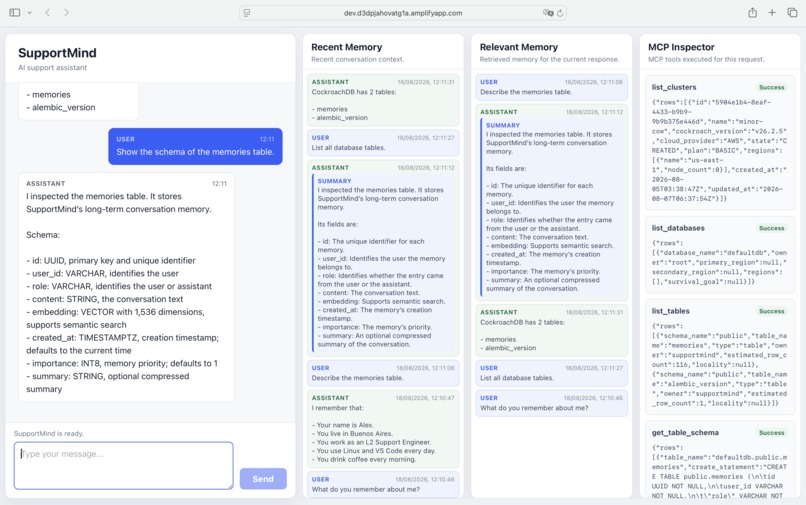Click the SUMMARY label in Recent Memory
This screenshot has width=806, height=505.
(x=335, y=181)
